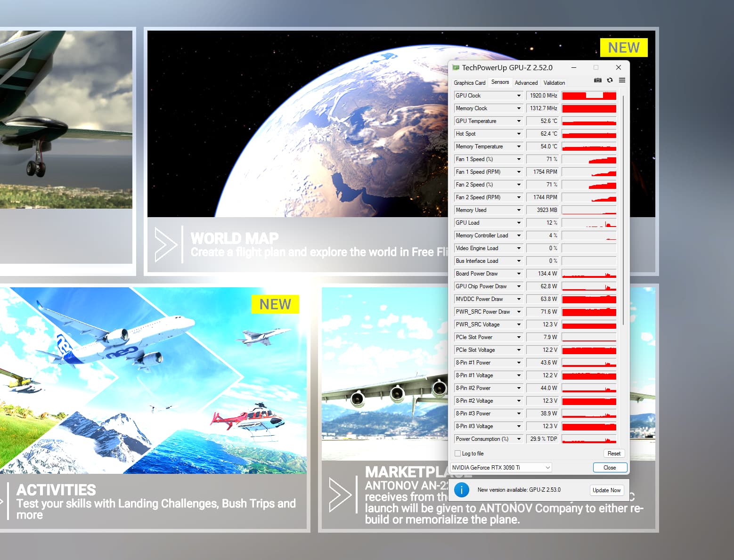Click the blue info icon in update notification
The height and width of the screenshot is (560, 734).
click(462, 490)
